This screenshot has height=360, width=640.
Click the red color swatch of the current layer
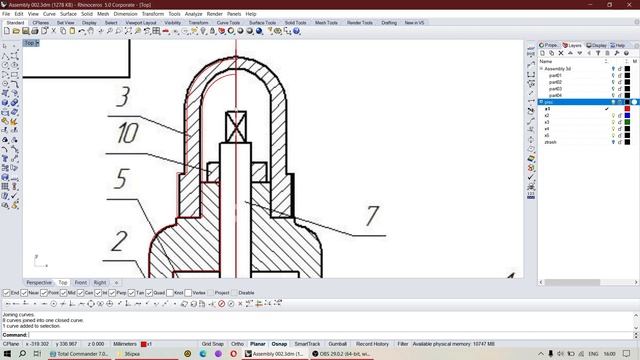tap(627, 109)
